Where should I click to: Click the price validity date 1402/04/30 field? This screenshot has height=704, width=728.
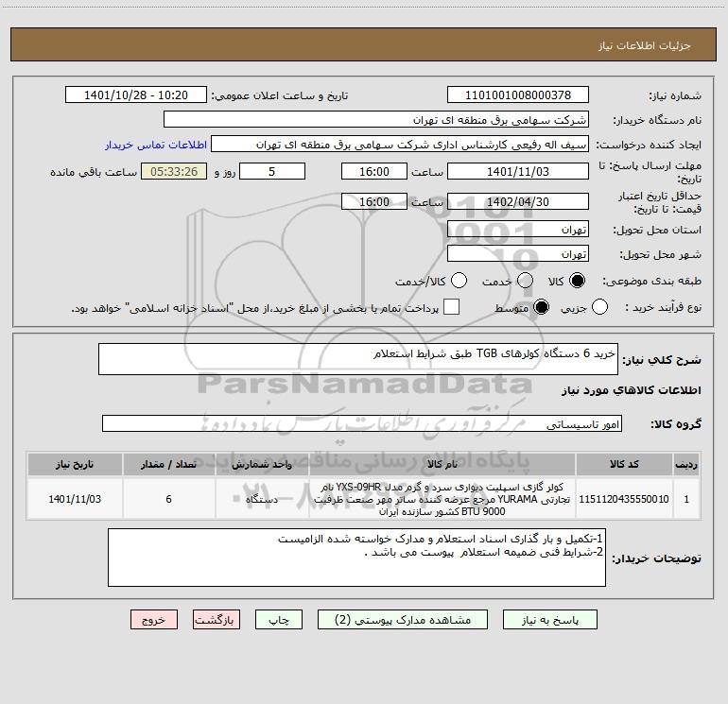coord(518,201)
